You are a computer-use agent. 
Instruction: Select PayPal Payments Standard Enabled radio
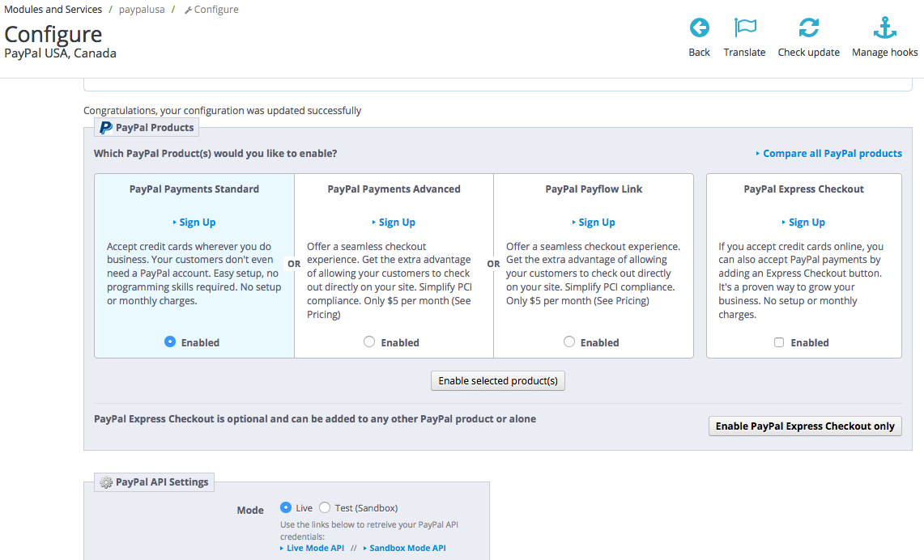(x=170, y=342)
